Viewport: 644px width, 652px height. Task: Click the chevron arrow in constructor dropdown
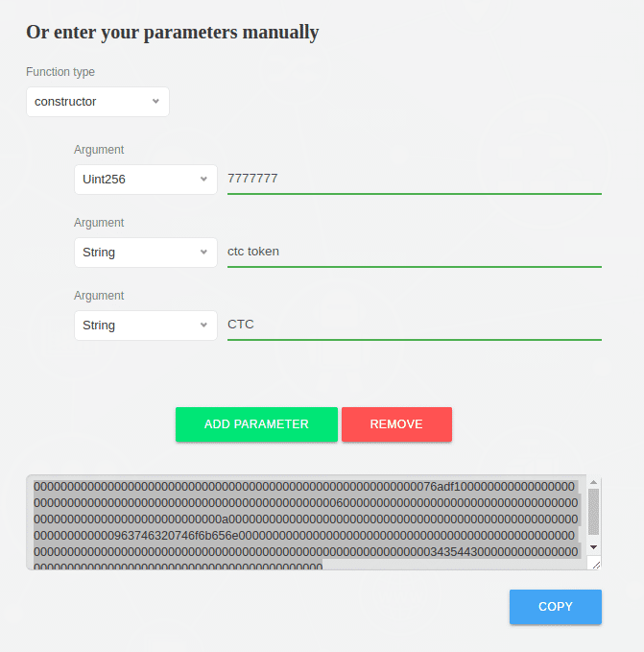point(155,101)
